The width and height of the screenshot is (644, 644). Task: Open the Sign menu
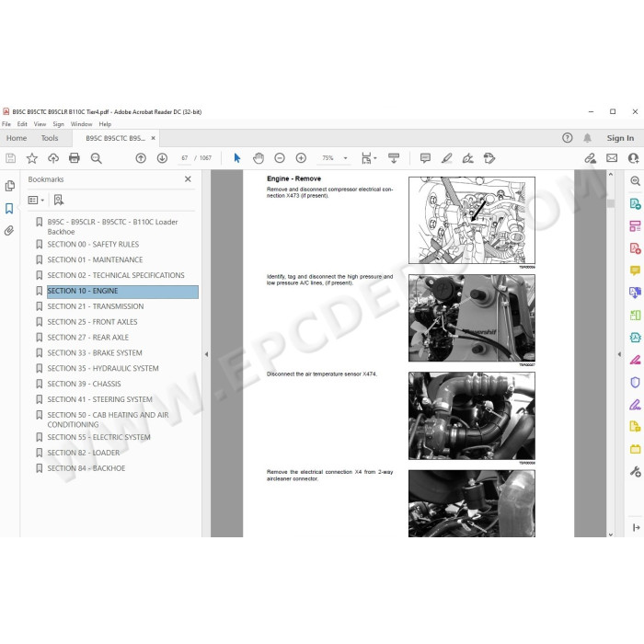58,124
